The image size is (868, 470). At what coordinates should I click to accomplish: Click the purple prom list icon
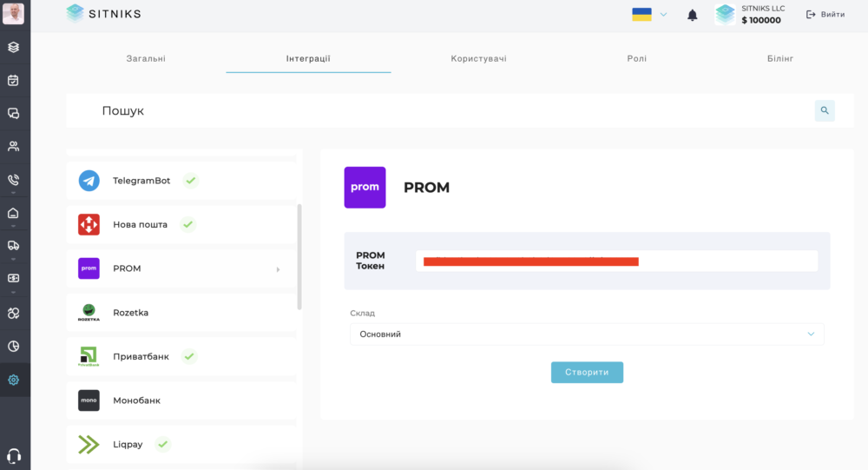click(89, 268)
